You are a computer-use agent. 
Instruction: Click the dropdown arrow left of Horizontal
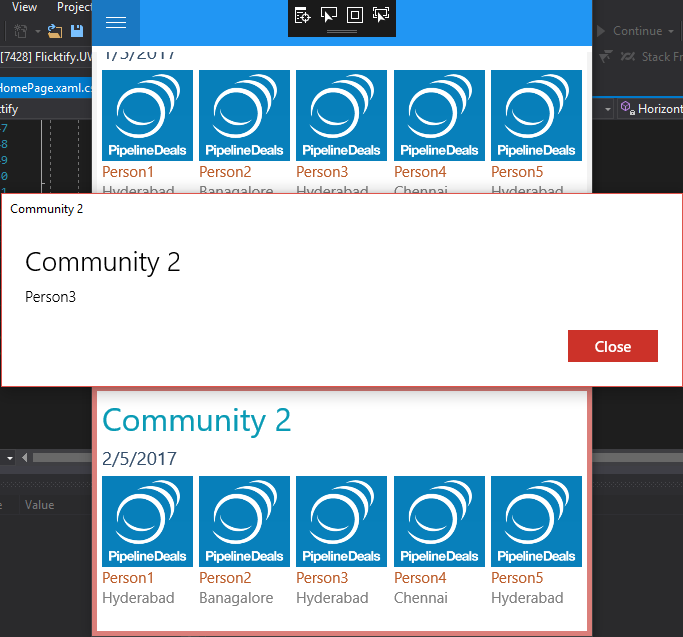[x=608, y=109]
